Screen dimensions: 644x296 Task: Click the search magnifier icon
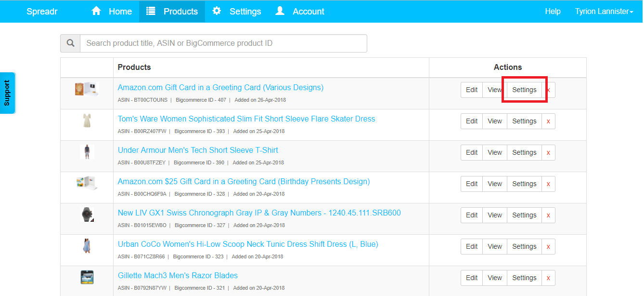pyautogui.click(x=70, y=43)
